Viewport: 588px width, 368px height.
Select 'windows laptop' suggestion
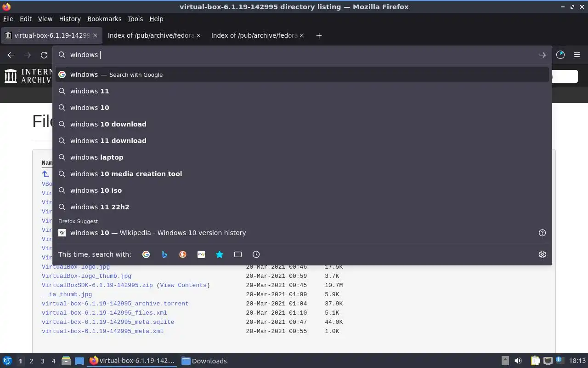click(x=302, y=157)
